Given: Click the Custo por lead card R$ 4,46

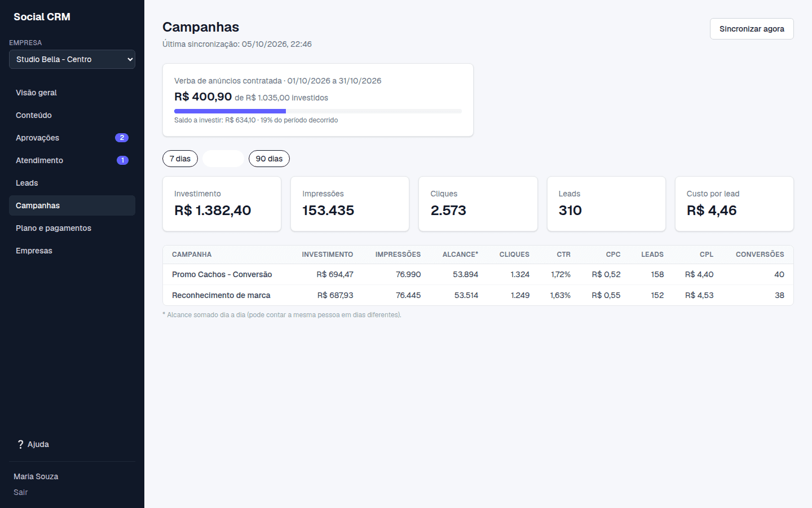Looking at the screenshot, I should [734, 204].
